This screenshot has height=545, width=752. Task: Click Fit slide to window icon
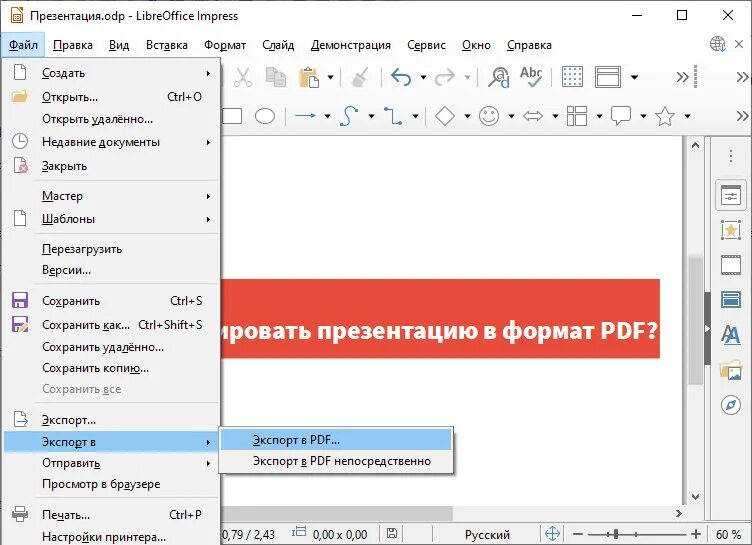click(552, 533)
